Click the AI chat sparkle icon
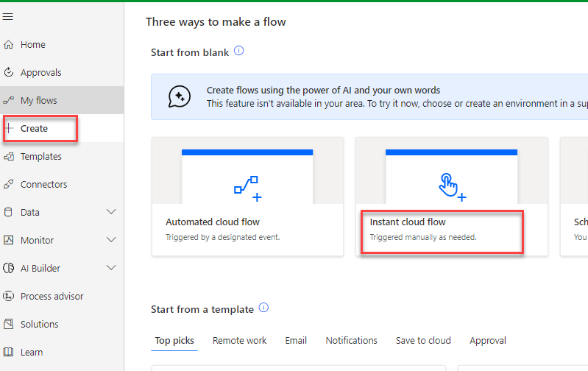The height and width of the screenshot is (371, 588). pos(180,96)
